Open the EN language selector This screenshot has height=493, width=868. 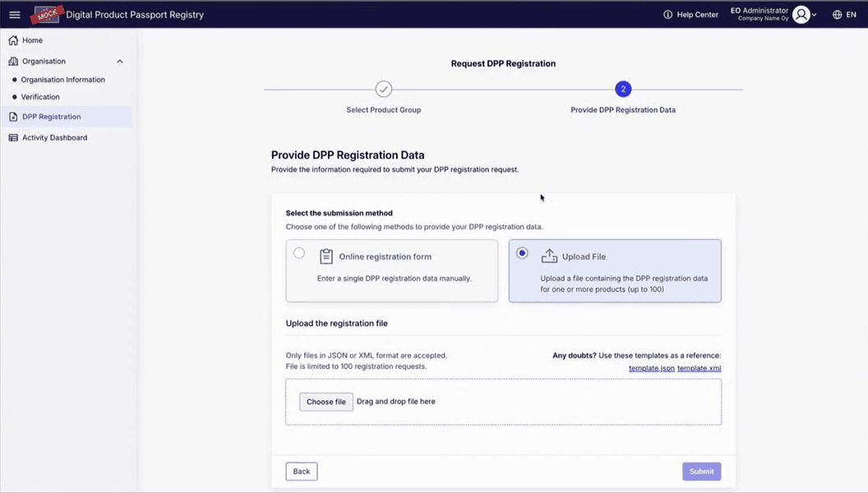(844, 15)
